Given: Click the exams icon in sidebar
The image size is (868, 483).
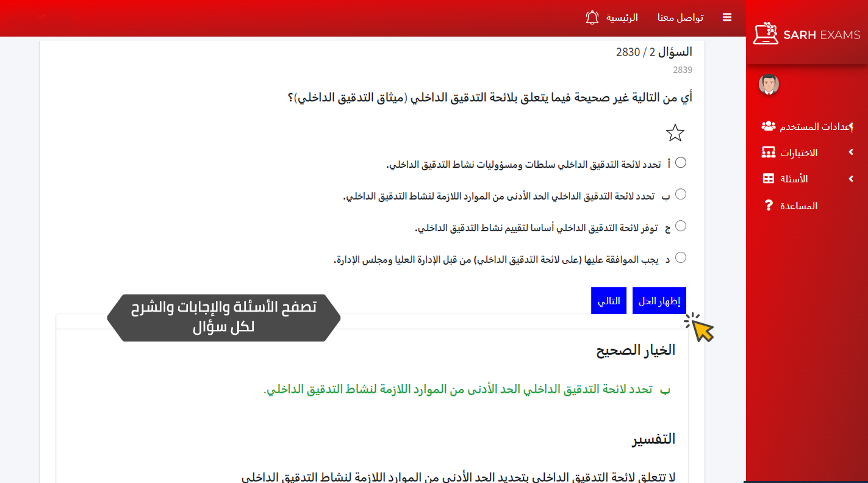Looking at the screenshot, I should coord(769,152).
